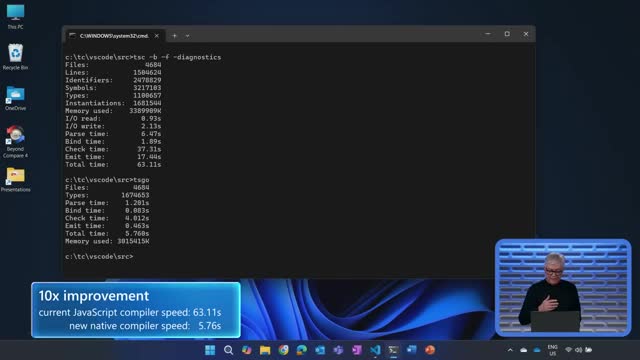Viewport: 640px width, 360px height.
Task: Open the Windows Start menu
Action: (x=210, y=350)
